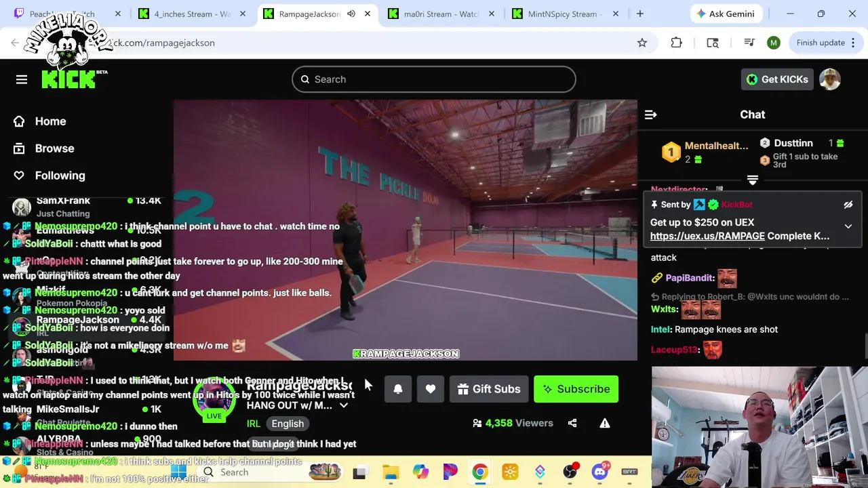Viewport: 868px width, 488px height.
Task: Click the 4,358 Viewers count
Action: pos(513,423)
